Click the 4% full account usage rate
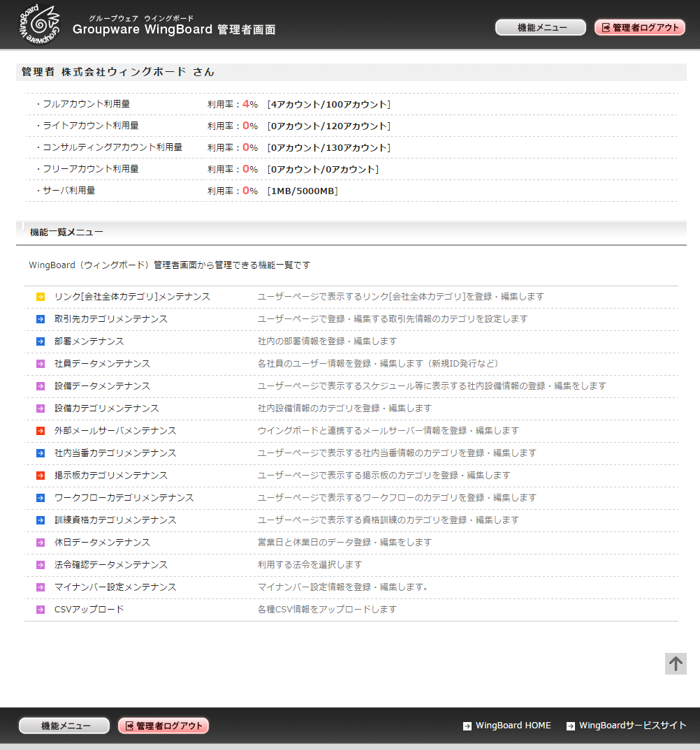 point(250,104)
